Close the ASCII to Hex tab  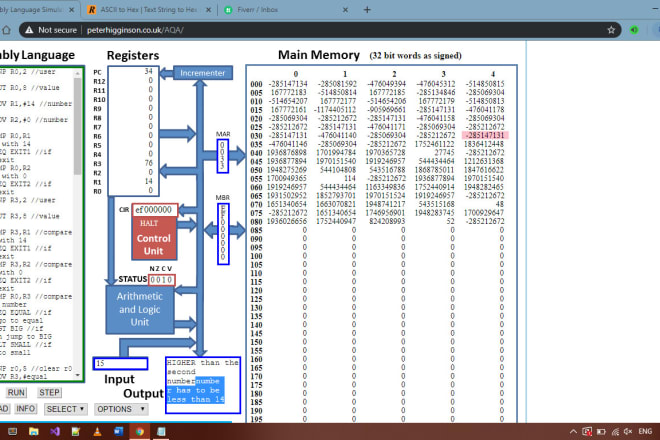pyautogui.click(x=208, y=10)
